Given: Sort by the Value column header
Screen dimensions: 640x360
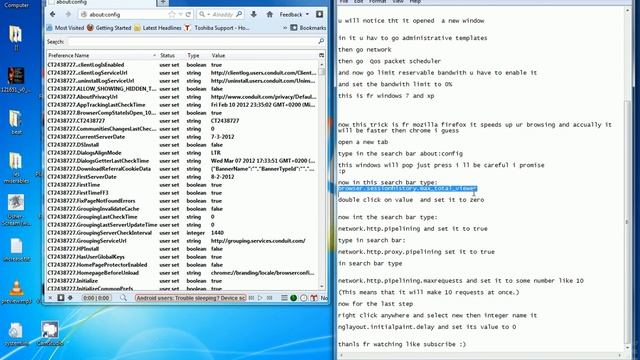Looking at the screenshot, I should [264, 55].
